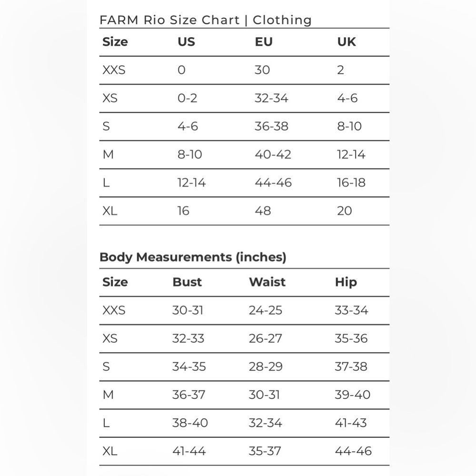Select the Hip column header

pos(346,282)
